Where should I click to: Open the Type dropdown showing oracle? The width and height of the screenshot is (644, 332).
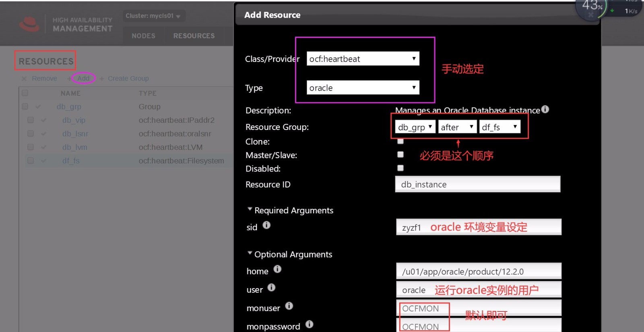click(363, 88)
